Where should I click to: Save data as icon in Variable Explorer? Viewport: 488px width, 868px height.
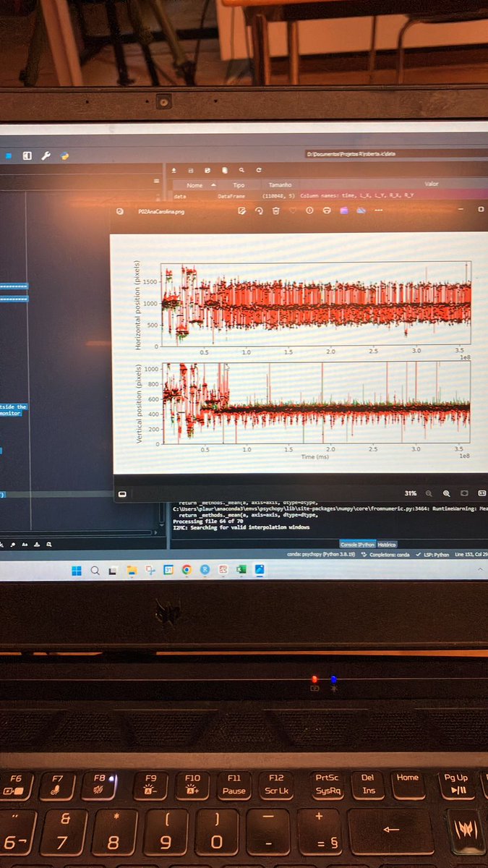coord(207,170)
